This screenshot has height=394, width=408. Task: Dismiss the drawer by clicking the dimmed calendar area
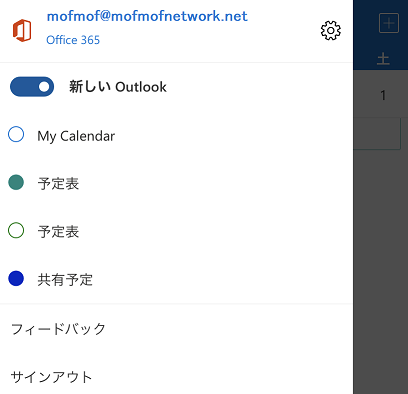pyautogui.click(x=380, y=267)
